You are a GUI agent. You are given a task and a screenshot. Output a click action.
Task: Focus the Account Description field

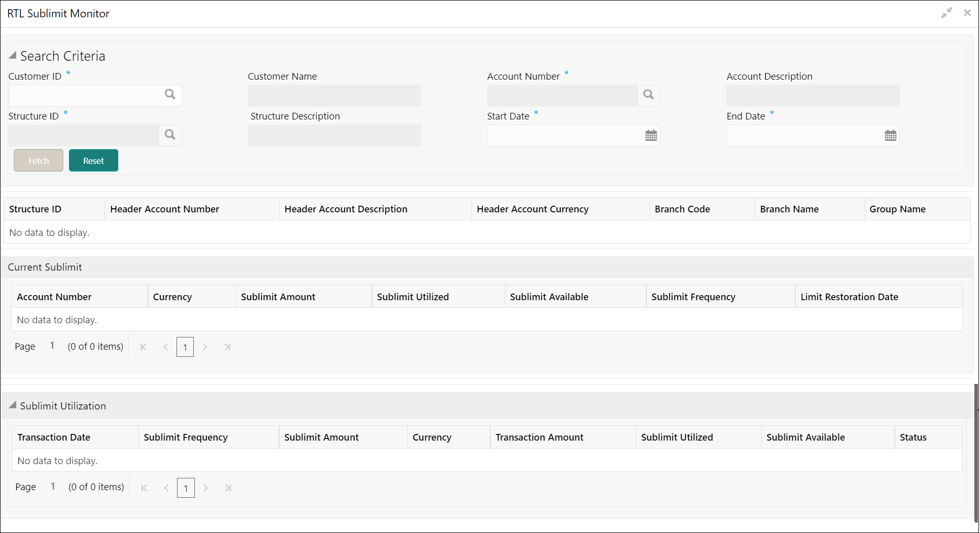click(813, 95)
